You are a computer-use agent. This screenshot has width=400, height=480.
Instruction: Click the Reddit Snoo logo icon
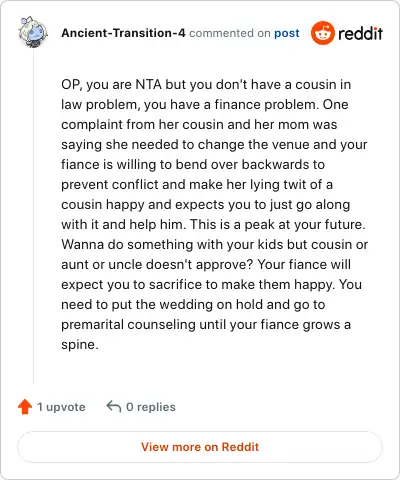[322, 33]
